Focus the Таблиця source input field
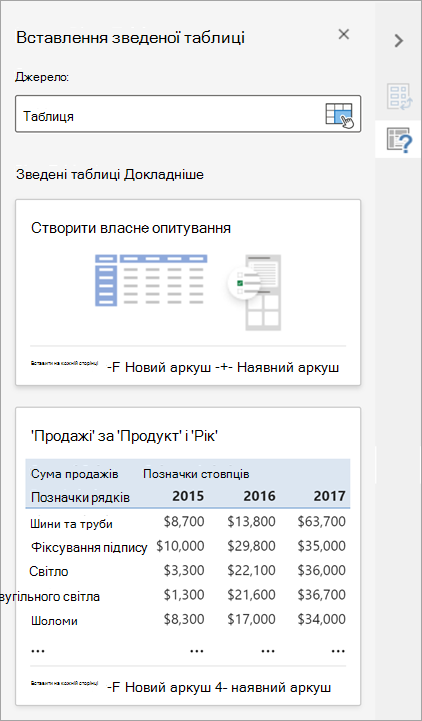This screenshot has width=422, height=721. tap(188, 114)
